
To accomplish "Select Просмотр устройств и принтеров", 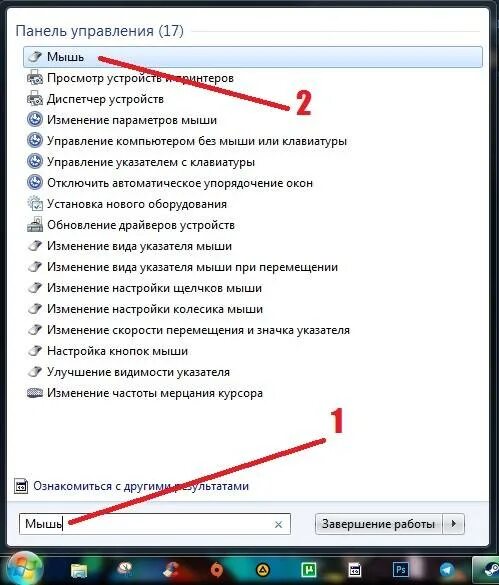I will [x=140, y=78].
